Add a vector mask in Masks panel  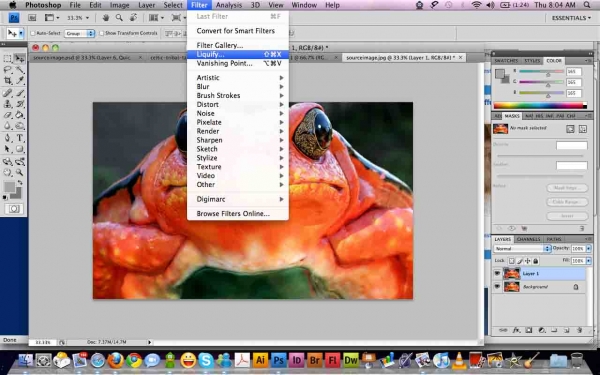pyautogui.click(x=582, y=129)
